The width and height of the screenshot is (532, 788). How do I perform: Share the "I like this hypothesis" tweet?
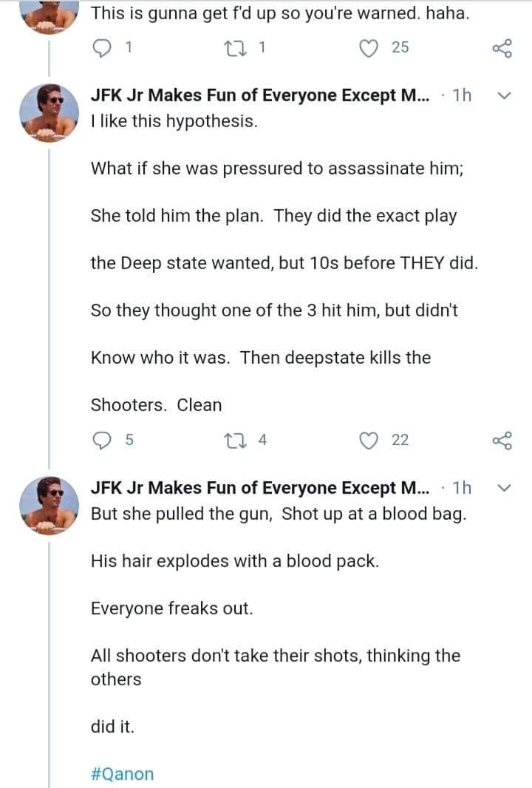pyautogui.click(x=501, y=441)
